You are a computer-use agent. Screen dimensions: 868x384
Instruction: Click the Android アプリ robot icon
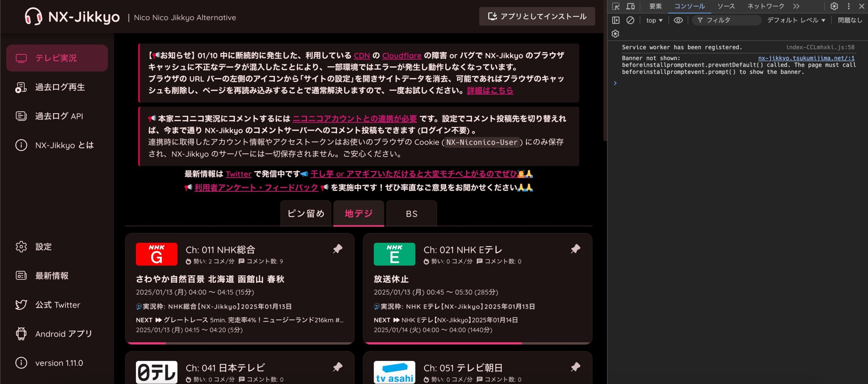tap(21, 334)
